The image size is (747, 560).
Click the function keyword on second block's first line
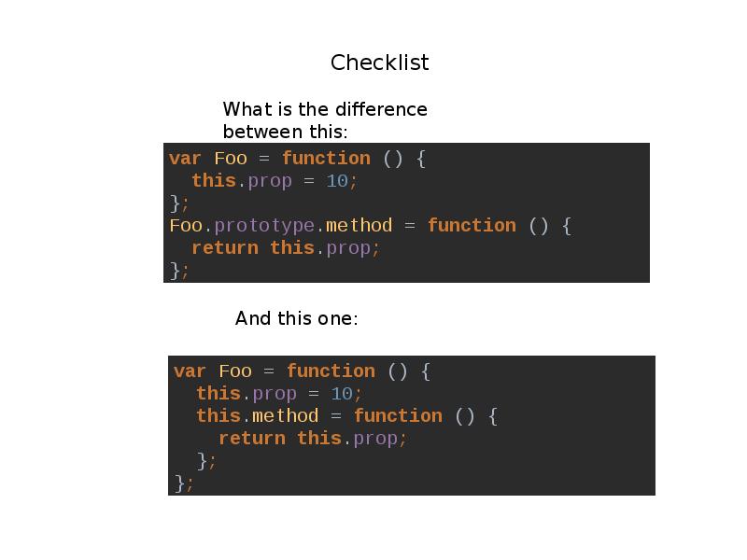[331, 371]
